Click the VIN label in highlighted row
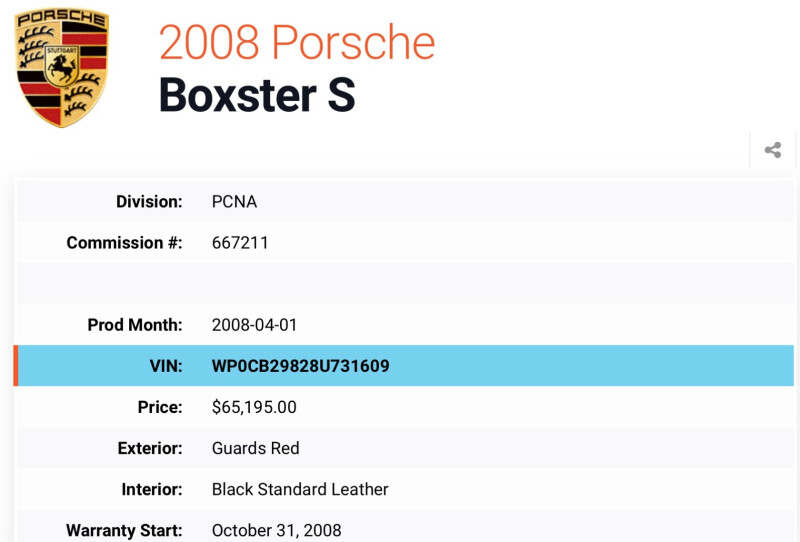The width and height of the screenshot is (800, 542). point(165,366)
